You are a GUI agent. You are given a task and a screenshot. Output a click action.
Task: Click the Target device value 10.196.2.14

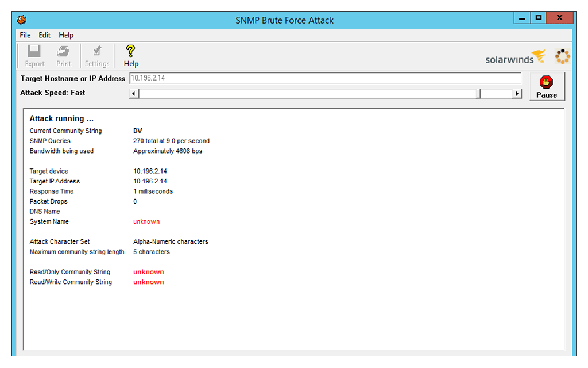click(150, 171)
